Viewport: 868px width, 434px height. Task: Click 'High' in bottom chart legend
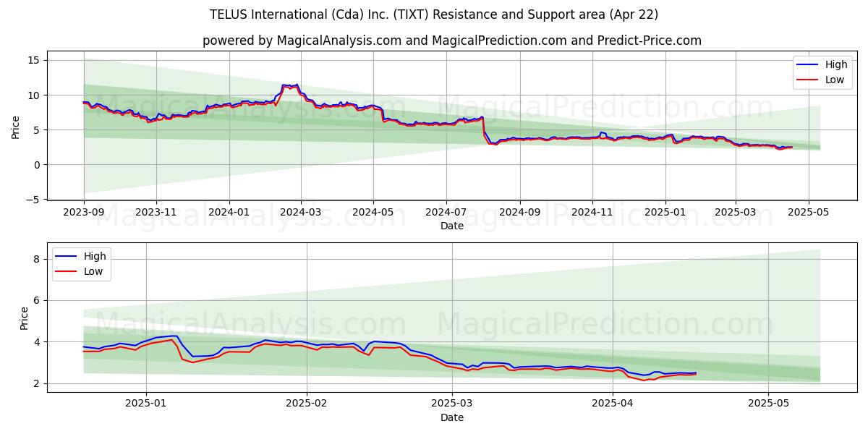[x=95, y=256]
